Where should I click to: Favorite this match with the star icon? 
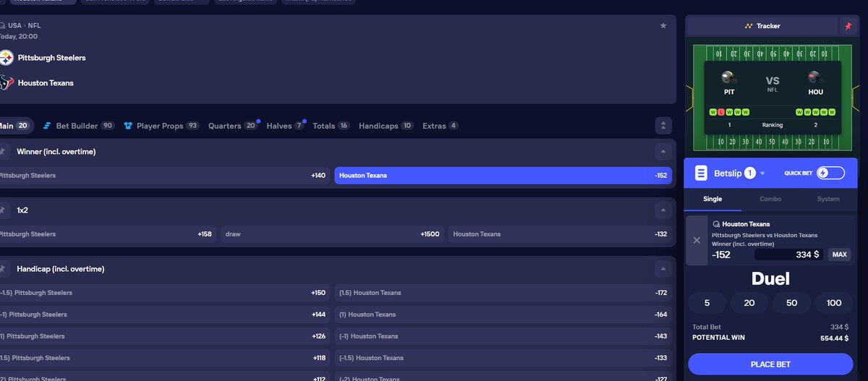click(663, 26)
